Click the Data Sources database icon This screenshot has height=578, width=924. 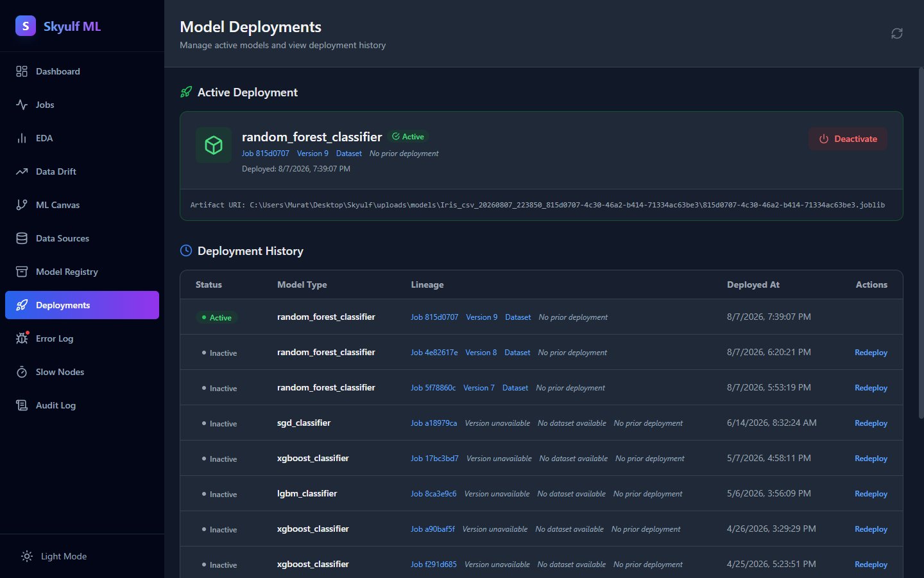(22, 238)
